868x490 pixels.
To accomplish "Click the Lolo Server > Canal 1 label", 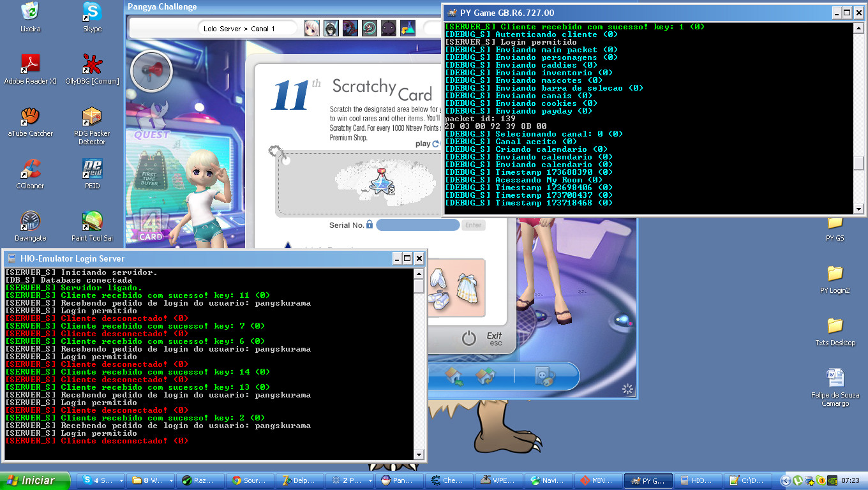I will (239, 29).
